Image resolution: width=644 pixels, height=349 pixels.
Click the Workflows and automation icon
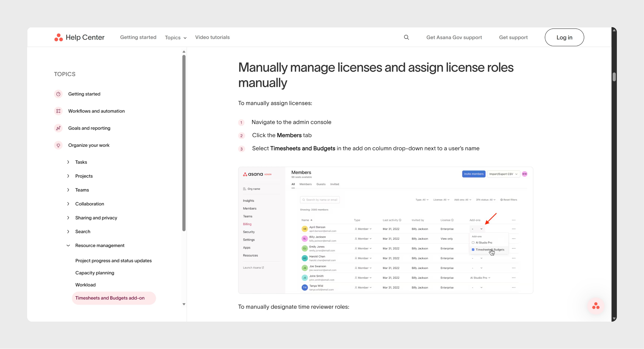click(58, 111)
